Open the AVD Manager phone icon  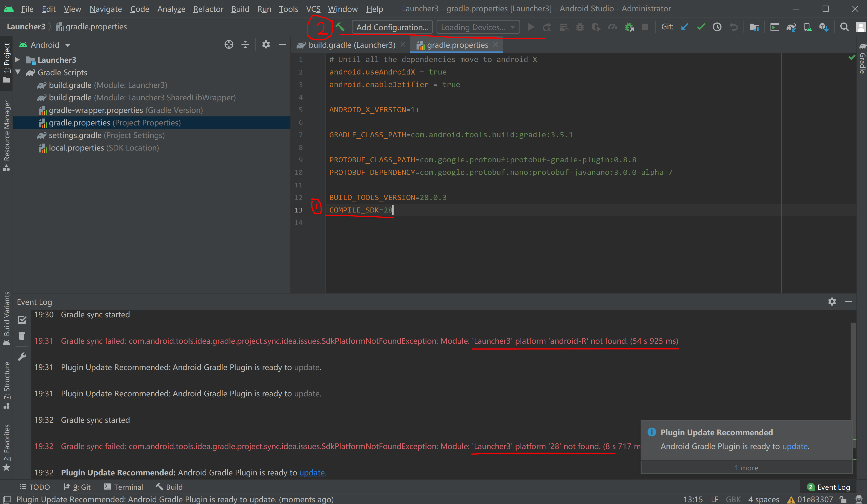click(808, 27)
